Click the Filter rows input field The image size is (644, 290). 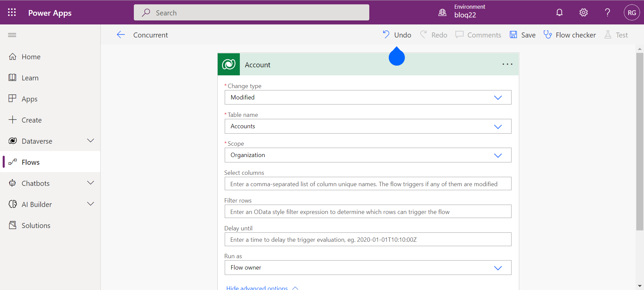[x=368, y=212]
